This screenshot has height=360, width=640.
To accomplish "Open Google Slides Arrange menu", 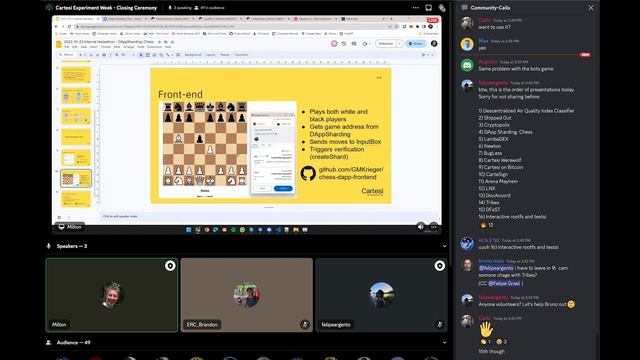I will [x=129, y=47].
